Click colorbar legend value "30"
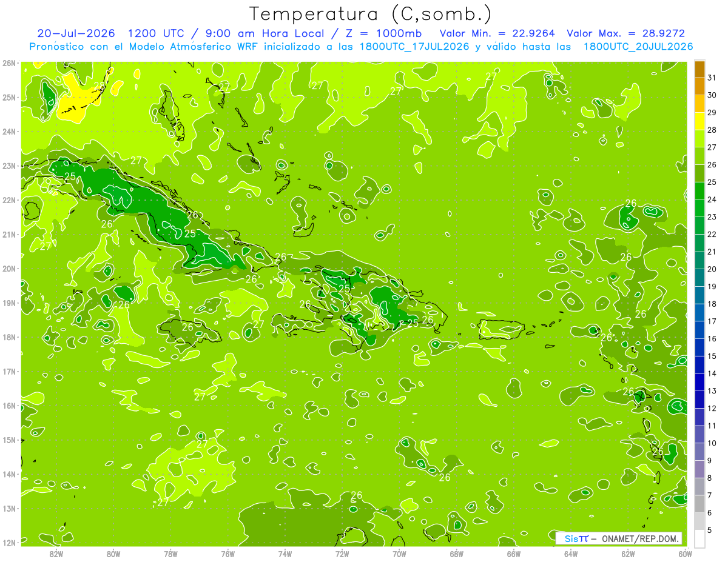 pos(712,95)
